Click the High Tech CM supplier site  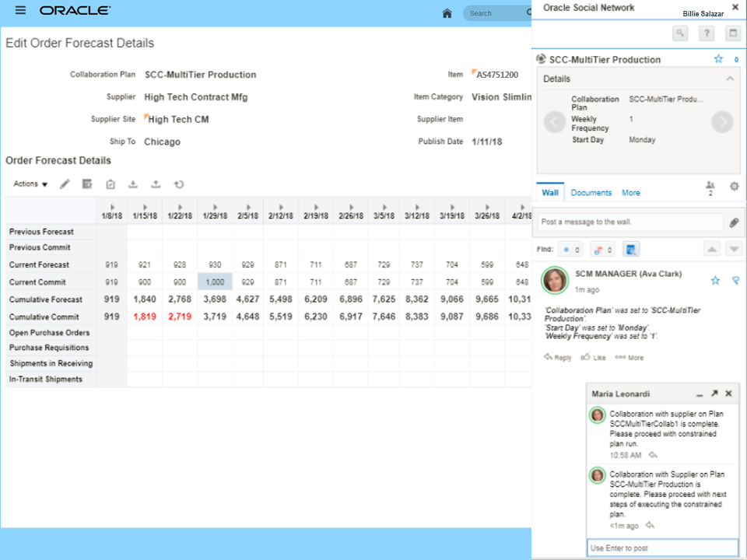tap(178, 120)
